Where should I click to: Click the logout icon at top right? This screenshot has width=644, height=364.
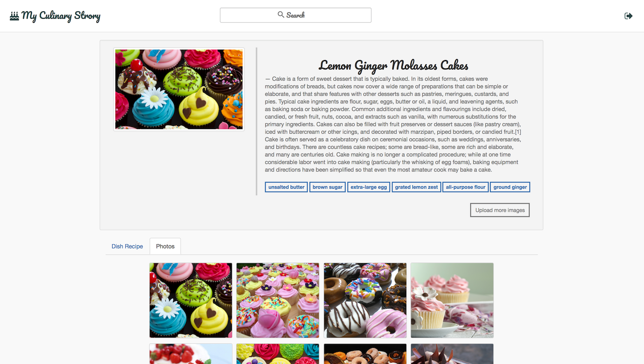pyautogui.click(x=628, y=16)
